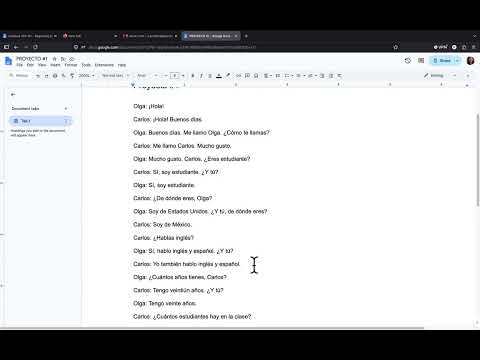
Task: Open the checklist dropdown
Action: [289, 76]
